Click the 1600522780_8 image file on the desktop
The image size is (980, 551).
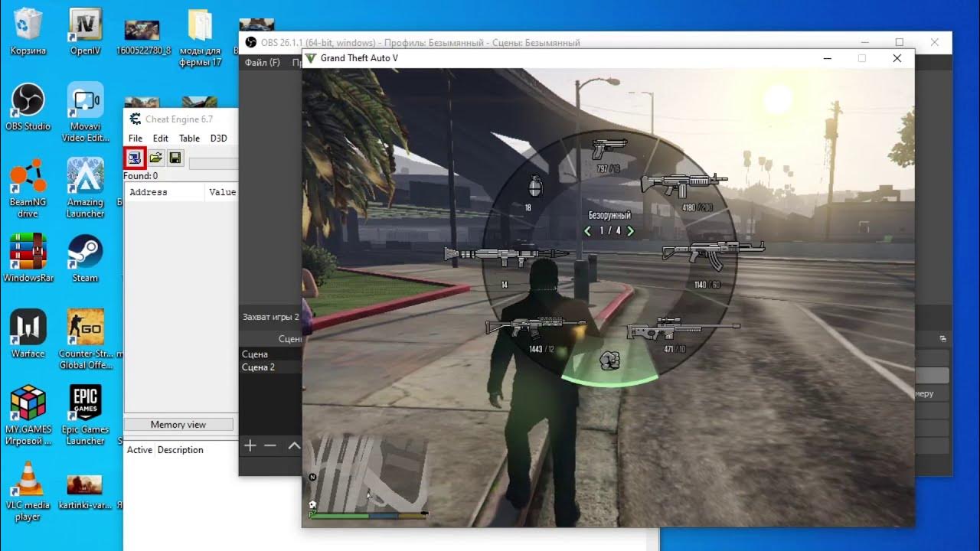tap(142, 37)
